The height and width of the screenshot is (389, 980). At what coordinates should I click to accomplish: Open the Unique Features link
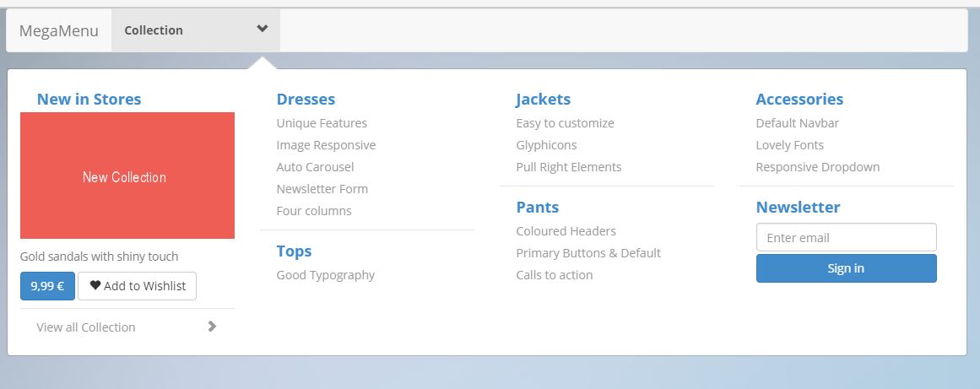322,123
